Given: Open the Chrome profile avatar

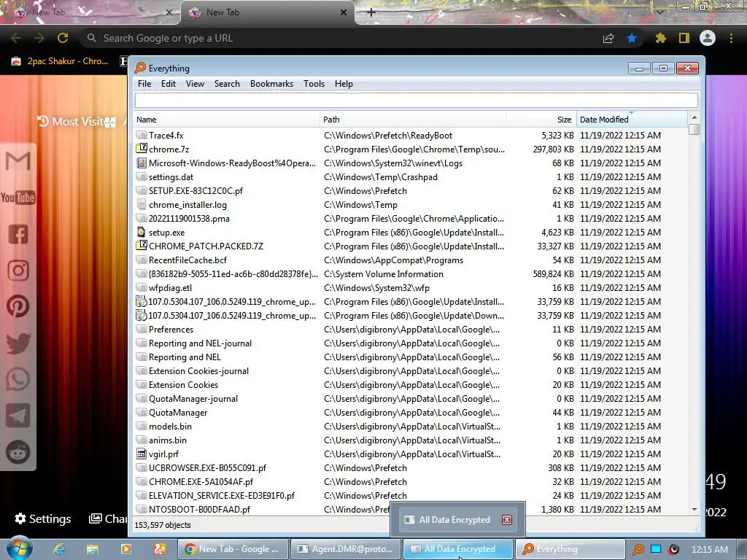Looking at the screenshot, I should coord(708,38).
